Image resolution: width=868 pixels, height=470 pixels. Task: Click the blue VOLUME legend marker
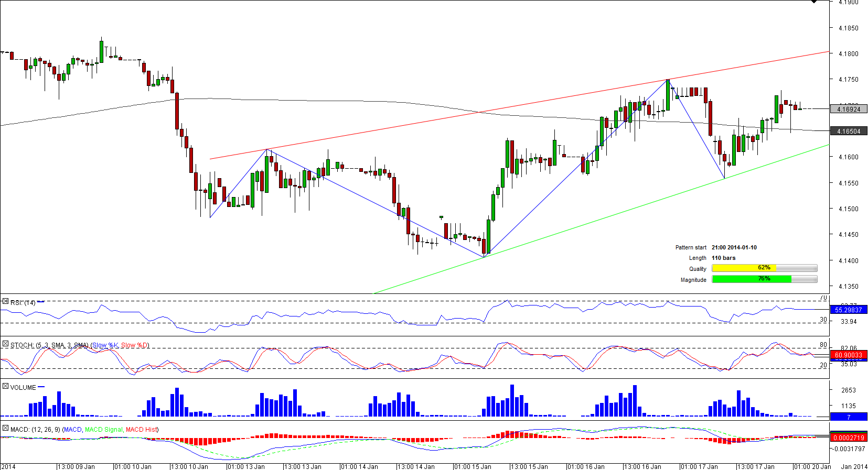coord(41,387)
